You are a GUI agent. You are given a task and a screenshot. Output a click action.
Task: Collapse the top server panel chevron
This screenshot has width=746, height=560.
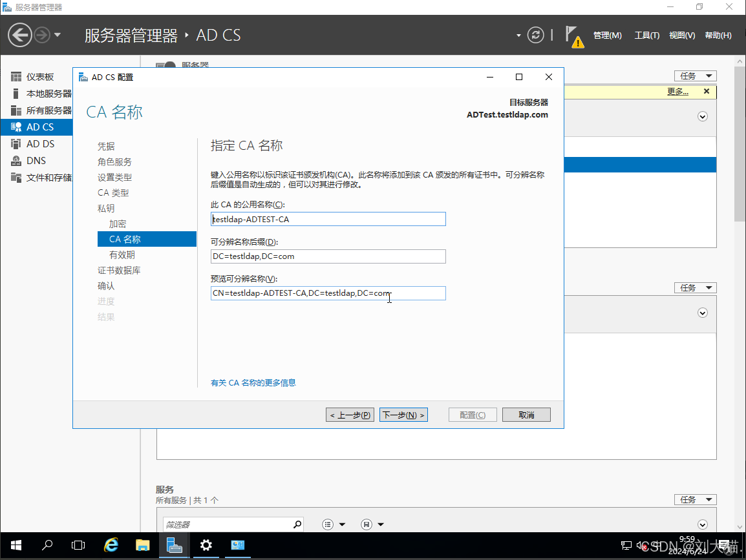click(702, 116)
